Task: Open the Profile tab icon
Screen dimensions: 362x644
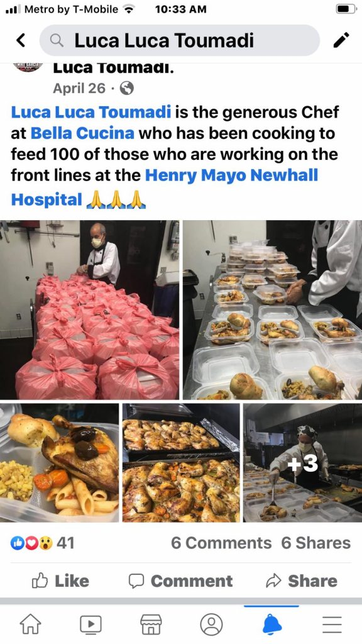Action: [211, 624]
